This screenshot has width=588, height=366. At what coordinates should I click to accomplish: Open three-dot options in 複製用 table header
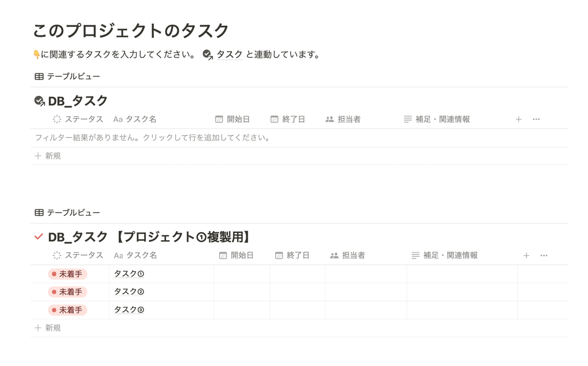[x=544, y=256]
